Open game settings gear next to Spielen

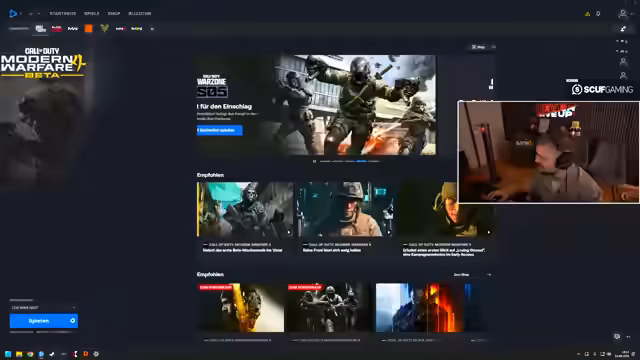[x=73, y=321]
